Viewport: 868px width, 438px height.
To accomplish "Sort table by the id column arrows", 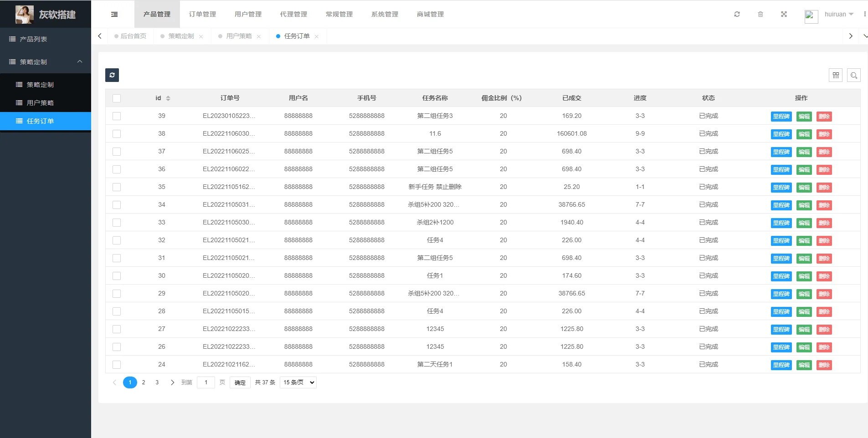I will click(168, 98).
